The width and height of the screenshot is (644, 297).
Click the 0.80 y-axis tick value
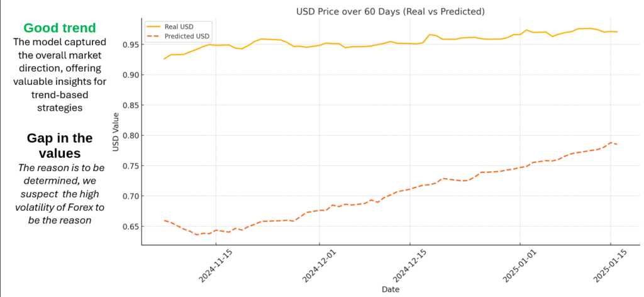click(x=130, y=135)
